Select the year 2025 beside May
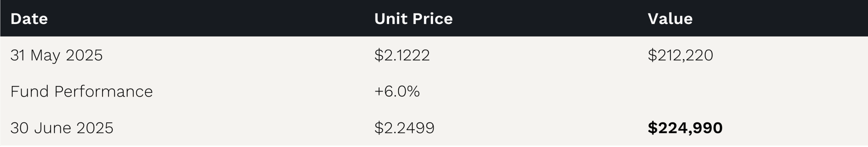This screenshot has width=868, height=147. (x=84, y=55)
